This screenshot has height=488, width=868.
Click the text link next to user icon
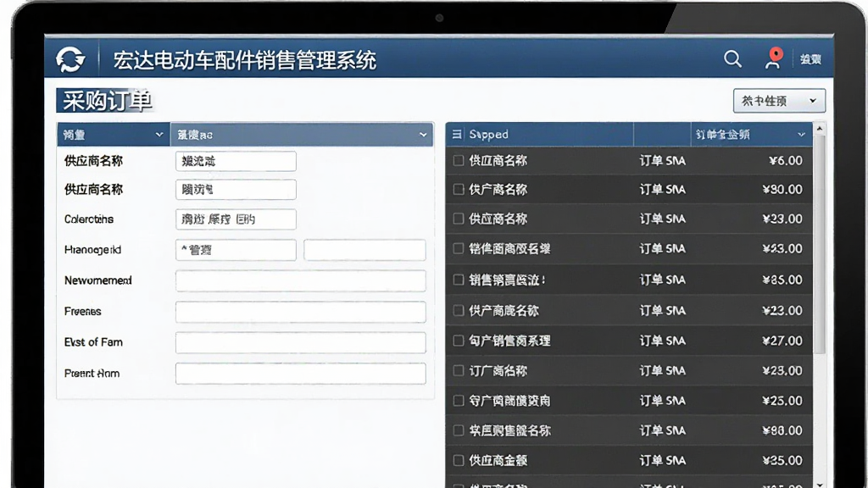pos(810,59)
